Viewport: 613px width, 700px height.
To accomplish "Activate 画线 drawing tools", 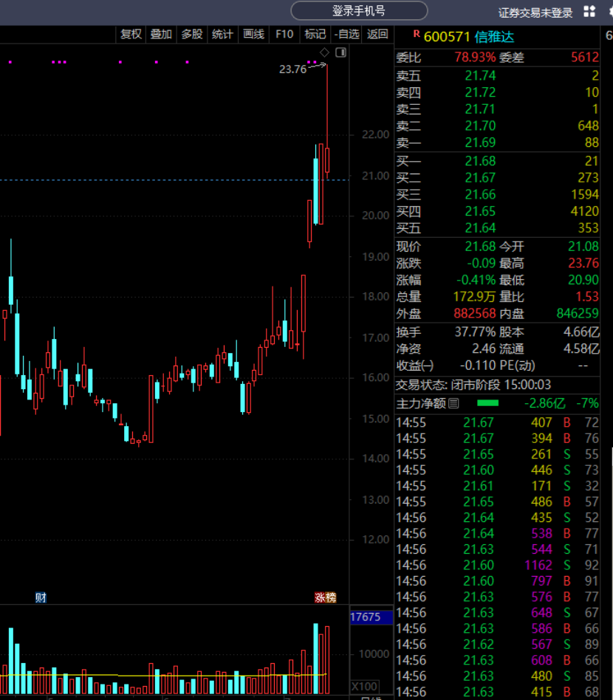I will (x=253, y=35).
